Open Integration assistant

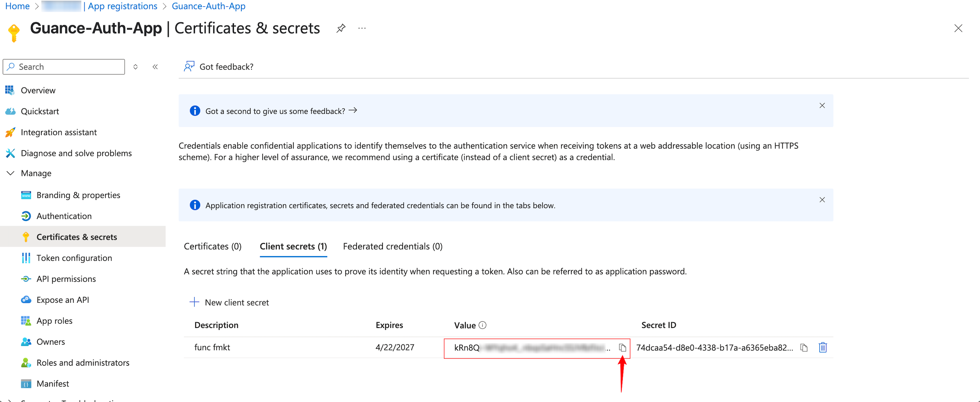(x=59, y=132)
